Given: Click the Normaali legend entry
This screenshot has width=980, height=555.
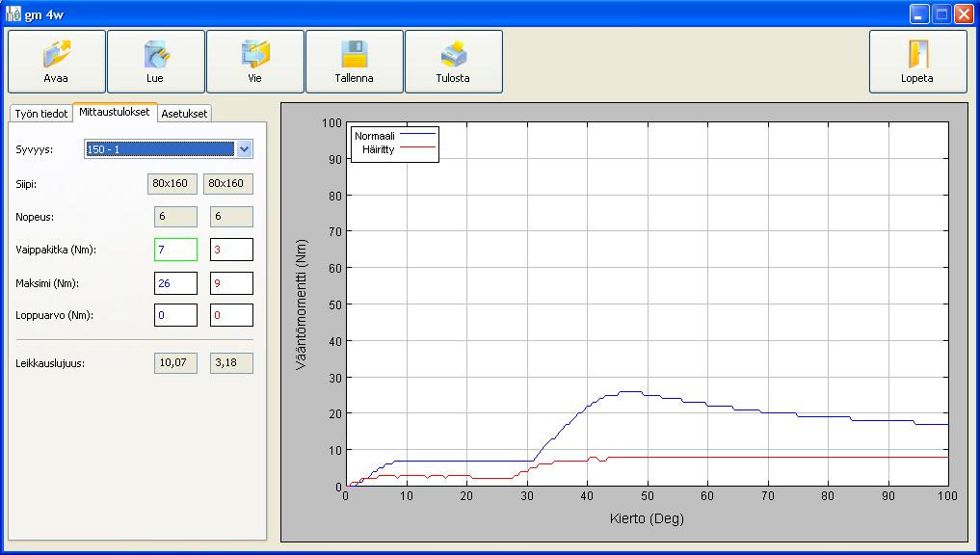Looking at the screenshot, I should click(x=394, y=136).
